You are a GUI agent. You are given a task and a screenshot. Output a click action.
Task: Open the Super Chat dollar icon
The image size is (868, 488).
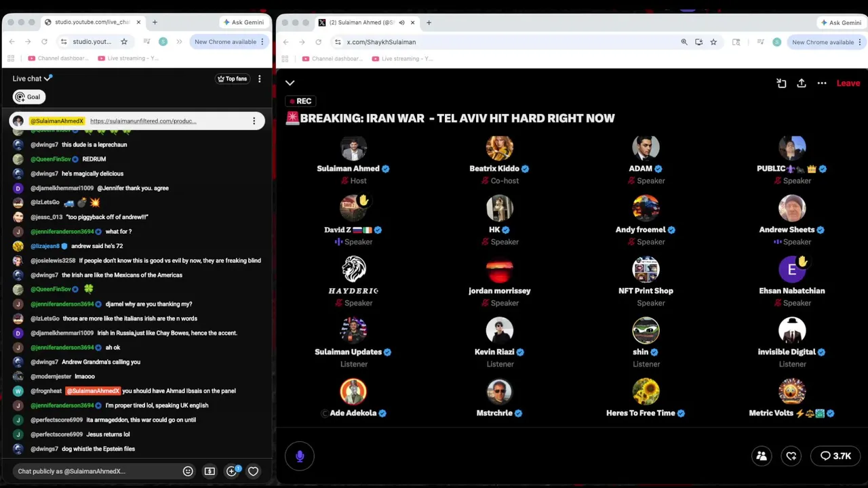(x=210, y=471)
